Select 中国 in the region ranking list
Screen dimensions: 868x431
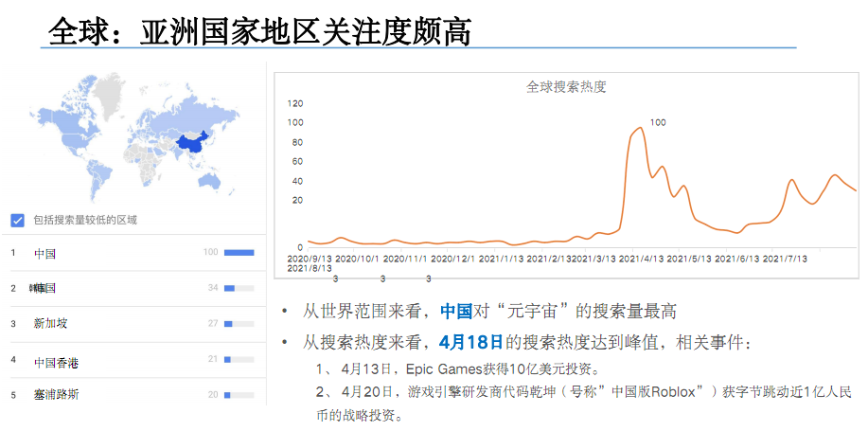point(44,254)
